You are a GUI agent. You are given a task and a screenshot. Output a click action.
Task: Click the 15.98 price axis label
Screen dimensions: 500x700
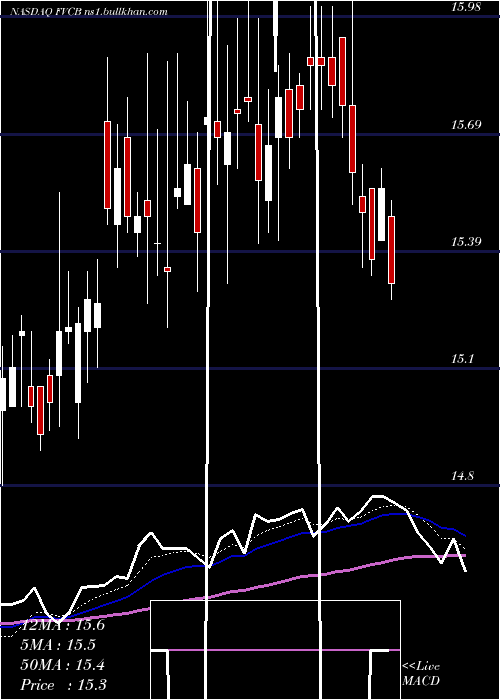point(466,7)
